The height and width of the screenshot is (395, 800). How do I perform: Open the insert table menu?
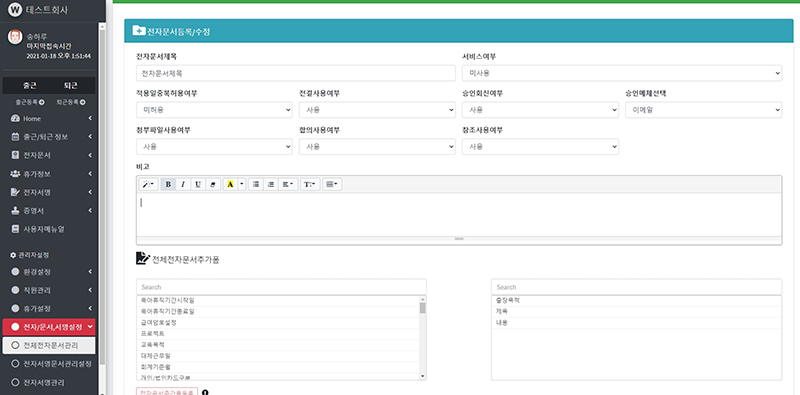(x=332, y=184)
